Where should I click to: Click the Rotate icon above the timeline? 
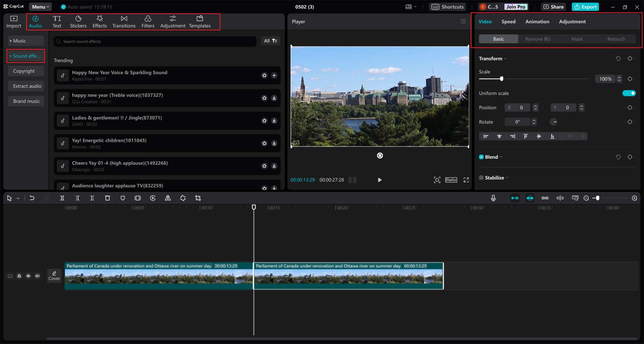[x=183, y=198]
